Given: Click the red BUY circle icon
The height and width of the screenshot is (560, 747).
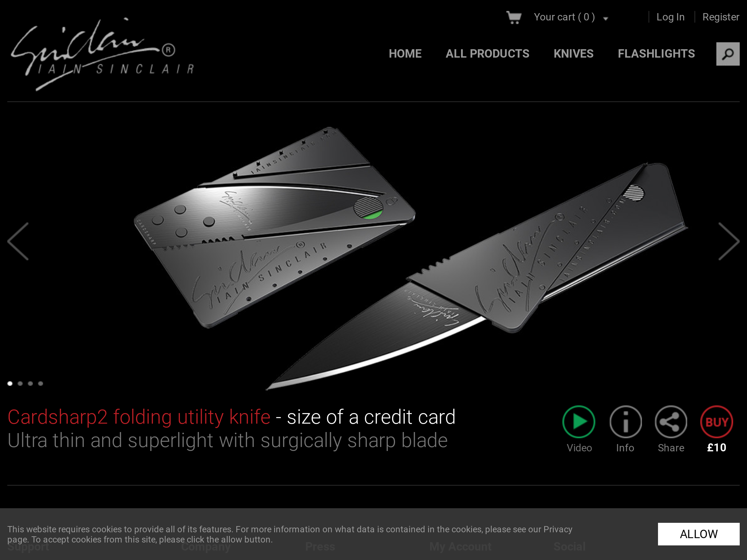Looking at the screenshot, I should (716, 422).
